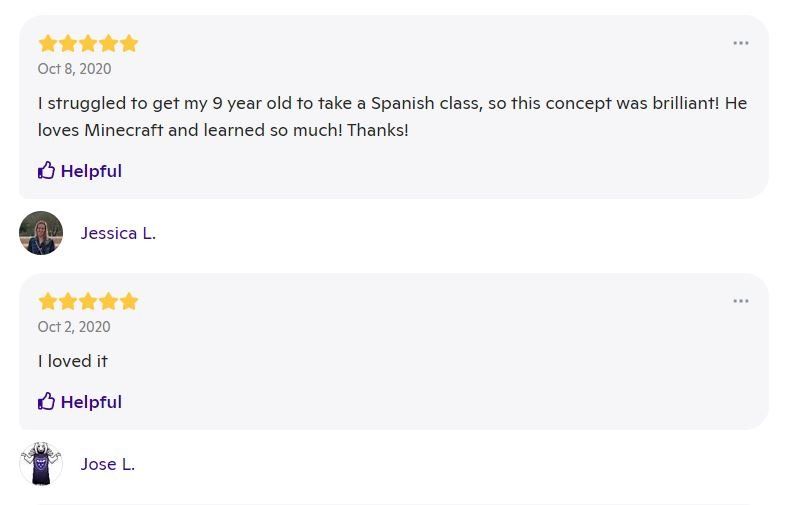
Task: Click fifth star in the Oct 8, 2020 review
Action: tap(129, 43)
